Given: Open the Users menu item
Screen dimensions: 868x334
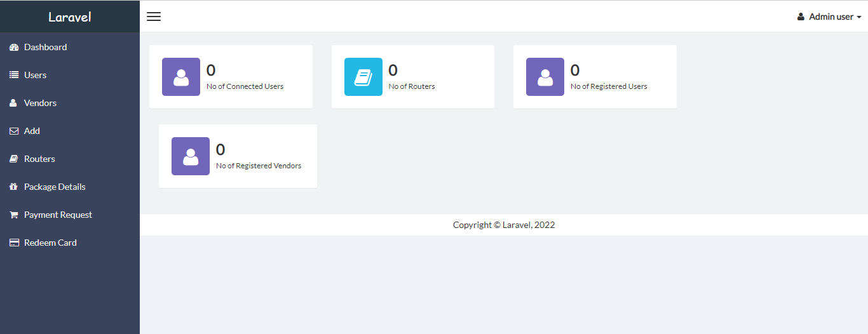Looking at the screenshot, I should pyautogui.click(x=36, y=75).
